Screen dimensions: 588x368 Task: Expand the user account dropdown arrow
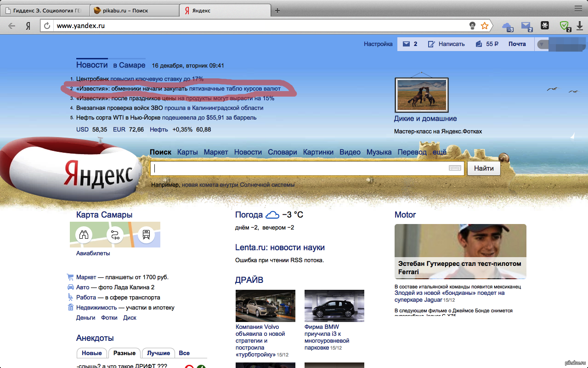point(542,44)
